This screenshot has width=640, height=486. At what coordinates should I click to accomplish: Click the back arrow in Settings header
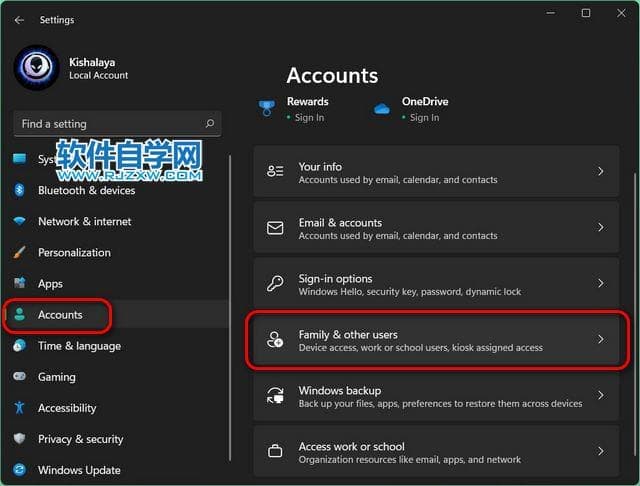click(19, 20)
